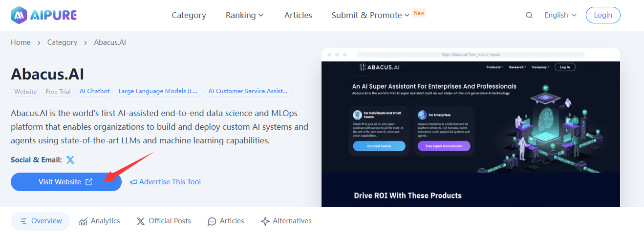Open the Abacus.AI website preview thumbnail
644x236 pixels.
pyautogui.click(x=471, y=127)
